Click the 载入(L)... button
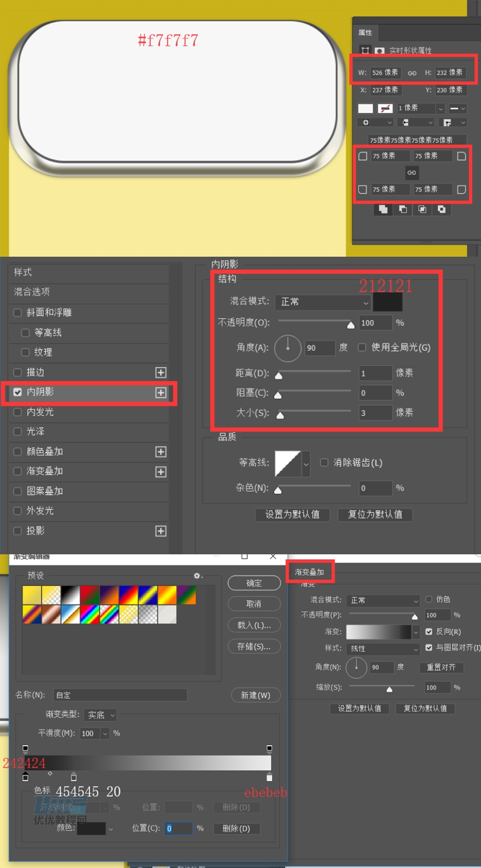Viewport: 481px width, 868px height. [x=254, y=625]
